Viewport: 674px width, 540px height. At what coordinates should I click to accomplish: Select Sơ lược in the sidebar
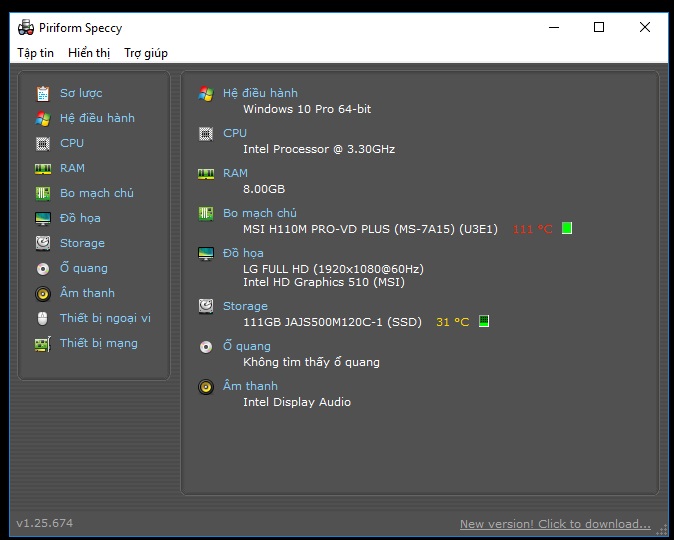click(x=81, y=93)
